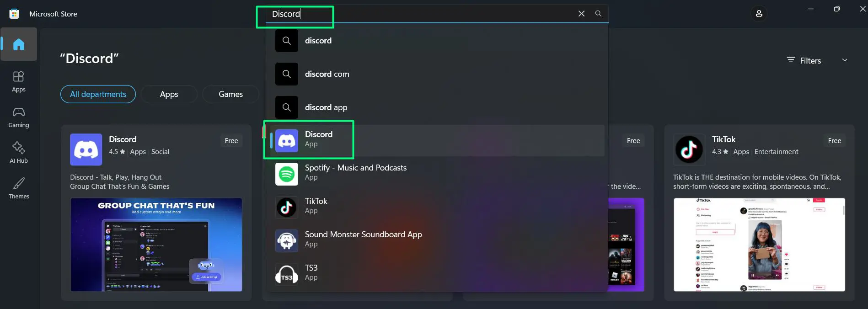The image size is (868, 309).
Task: Click Entertainment category on TikTok card
Action: 777,152
